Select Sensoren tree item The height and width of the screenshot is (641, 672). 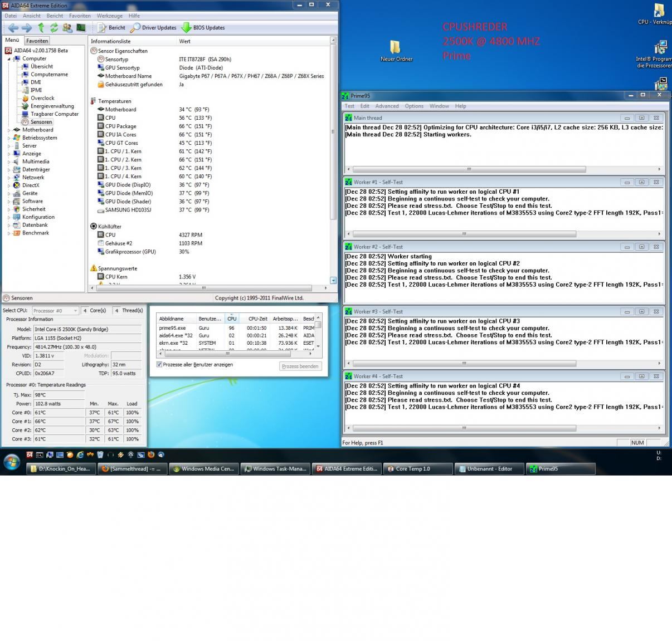37,122
